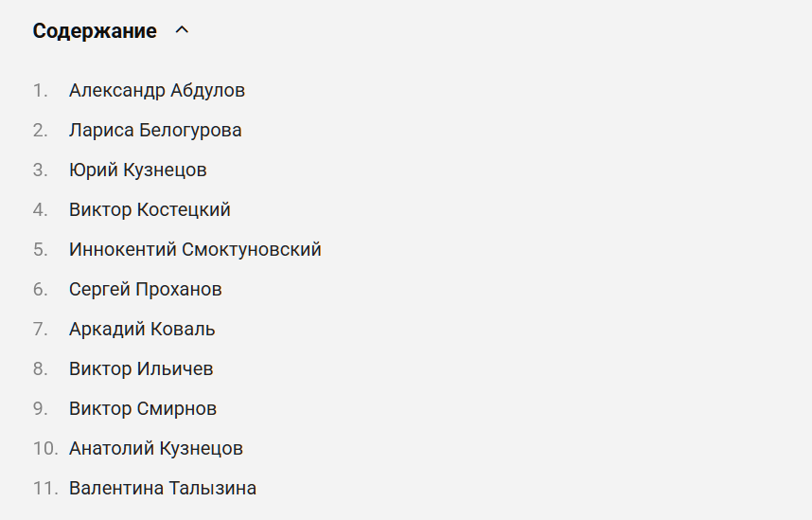Click list number 5 beside Смоктуновский
Screen dimensions: 812x520
pyautogui.click(x=41, y=249)
